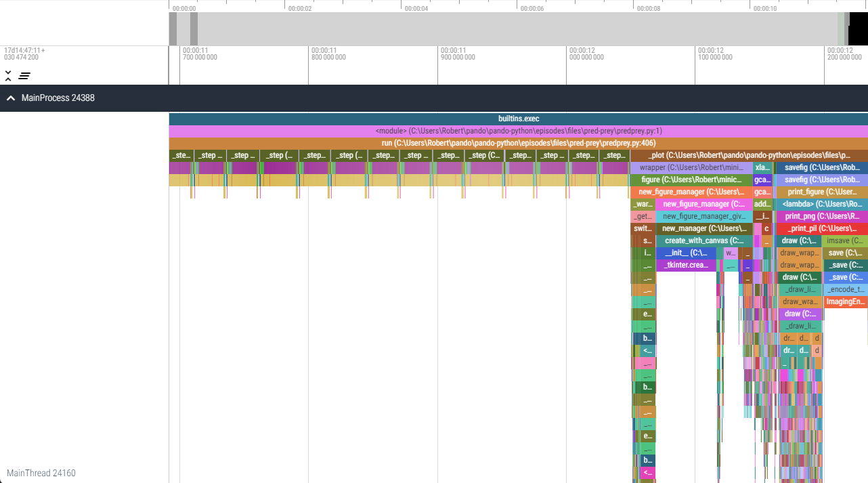Select the orange ImagingEncoder slice
868x483 pixels.
tap(846, 301)
